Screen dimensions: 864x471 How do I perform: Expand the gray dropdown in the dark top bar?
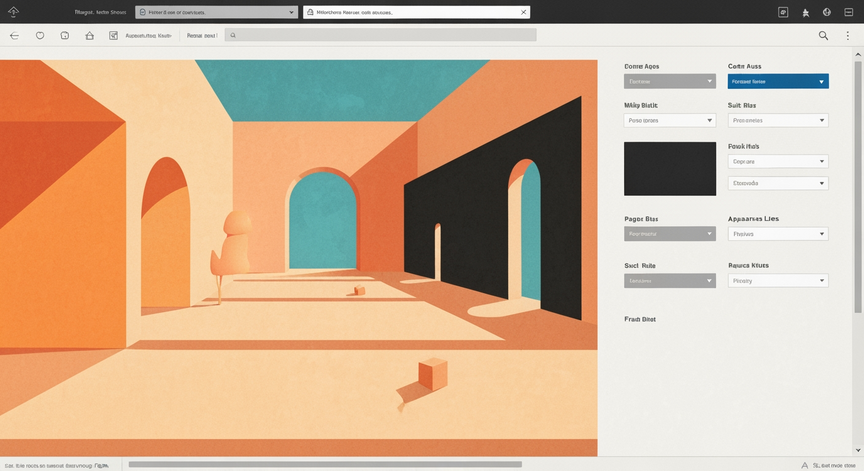(x=217, y=12)
